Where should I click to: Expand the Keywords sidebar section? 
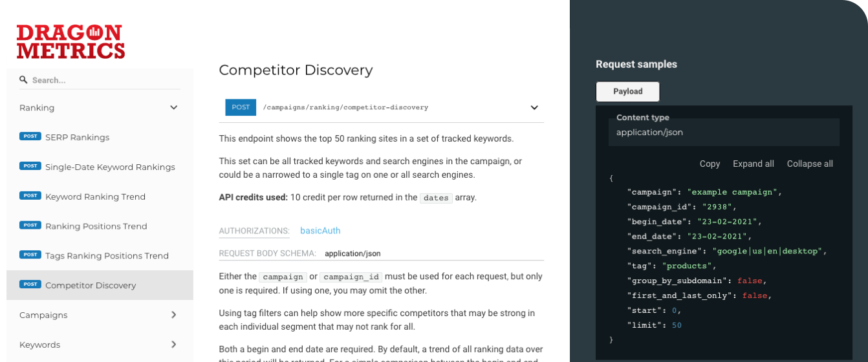[173, 345]
